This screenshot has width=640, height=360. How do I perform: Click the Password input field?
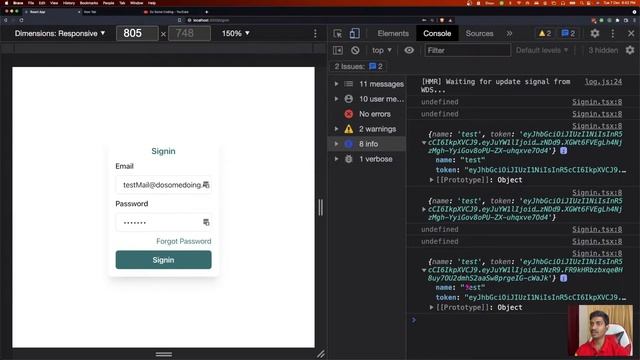[163, 222]
